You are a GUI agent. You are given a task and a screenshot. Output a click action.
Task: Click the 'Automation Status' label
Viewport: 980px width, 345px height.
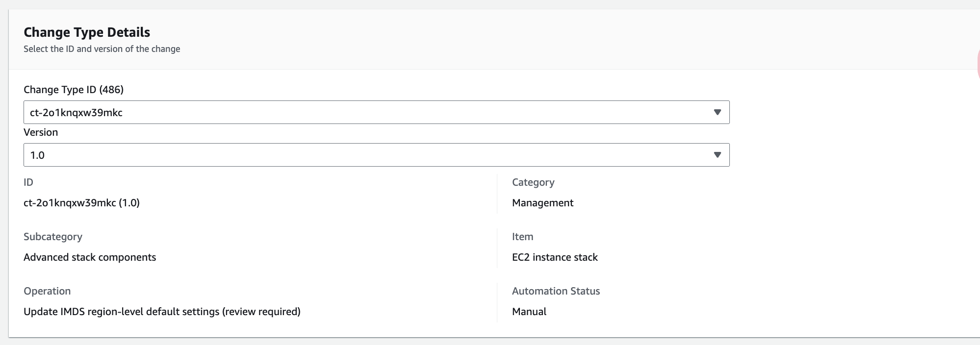(x=556, y=291)
